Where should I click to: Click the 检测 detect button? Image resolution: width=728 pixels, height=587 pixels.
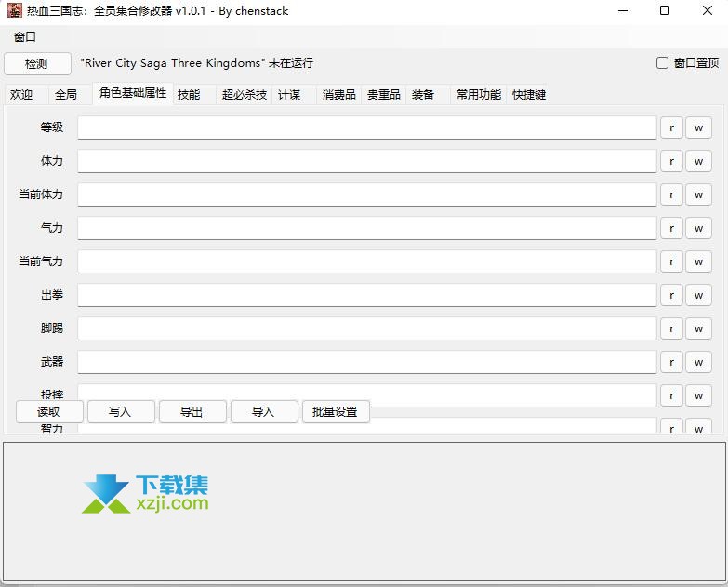click(x=37, y=63)
